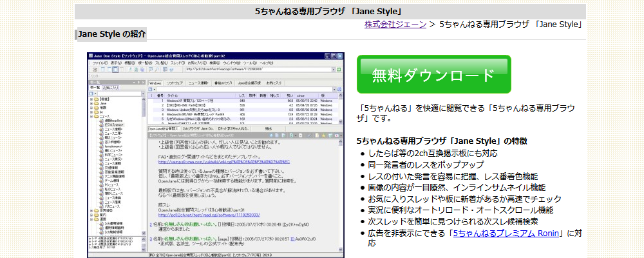Open the 株式会社ジェーン breadcrumb link
644x258 pixels.
395,25
